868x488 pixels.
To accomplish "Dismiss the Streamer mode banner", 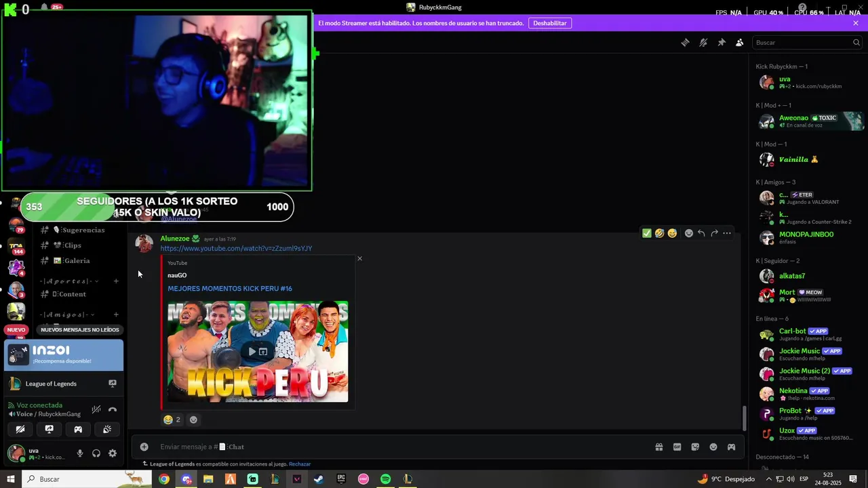I will 856,23.
